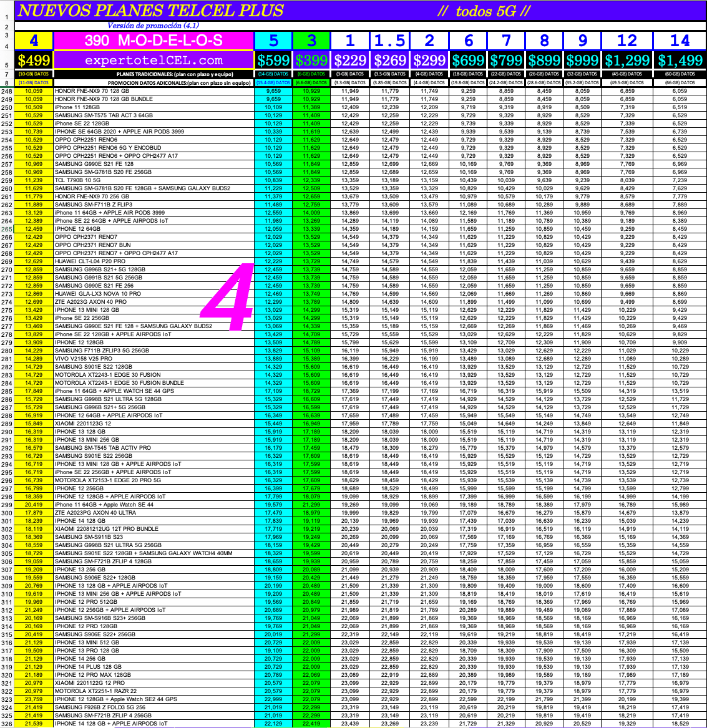
Task: Select the 'HUAWEI CLT-L04 P20 PRO' cell
Action: [x=154, y=261]
